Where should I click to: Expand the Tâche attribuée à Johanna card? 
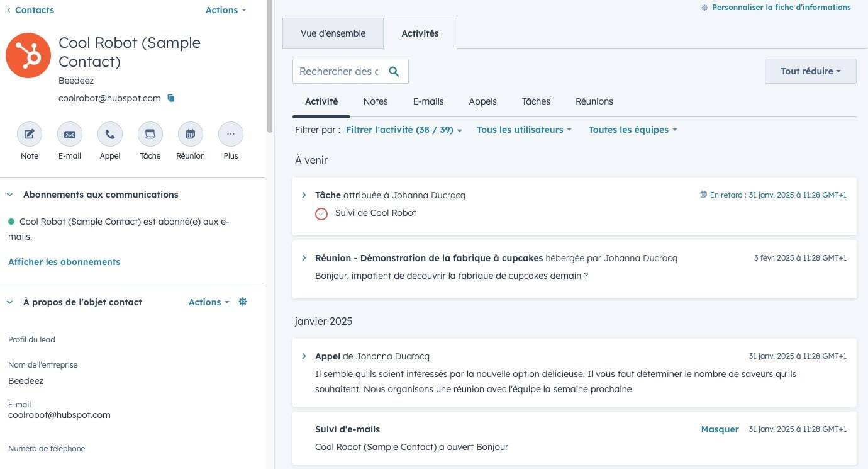(x=304, y=195)
